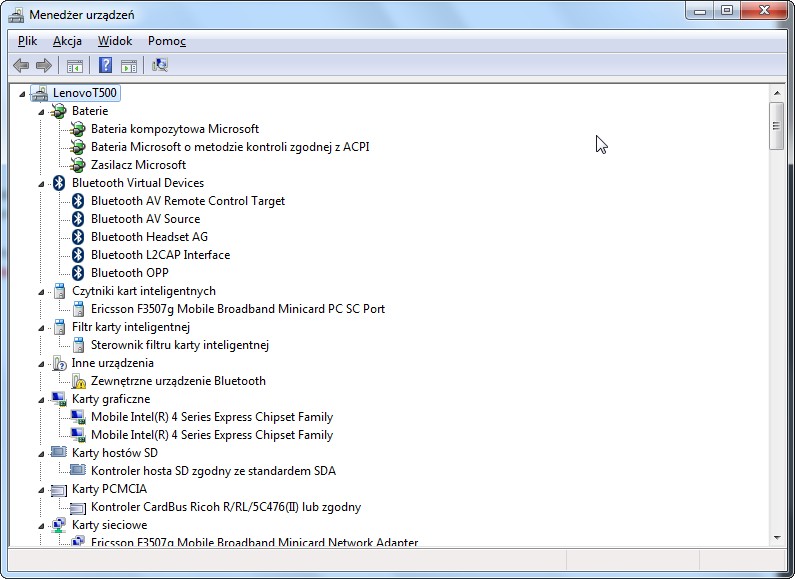Click the Bluetooth Headset AG icon
This screenshot has height=579, width=795.
[x=78, y=237]
